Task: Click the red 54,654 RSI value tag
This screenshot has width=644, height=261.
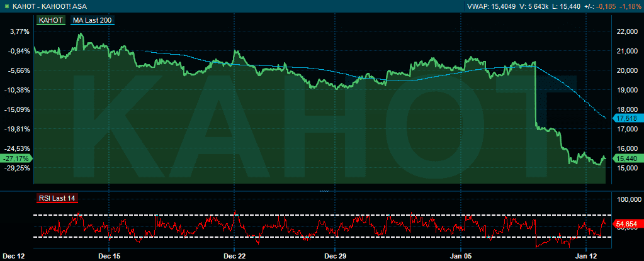Action: tap(627, 224)
